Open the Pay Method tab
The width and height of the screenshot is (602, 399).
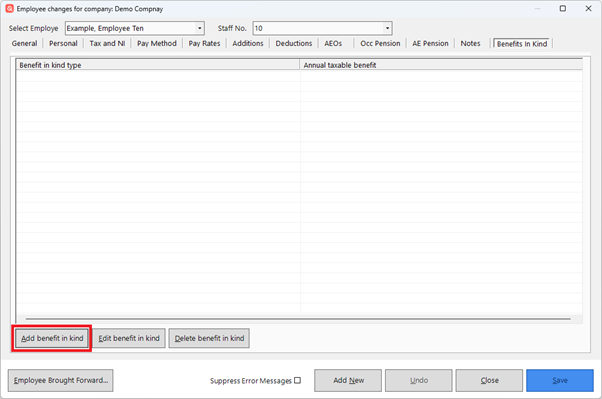(157, 43)
